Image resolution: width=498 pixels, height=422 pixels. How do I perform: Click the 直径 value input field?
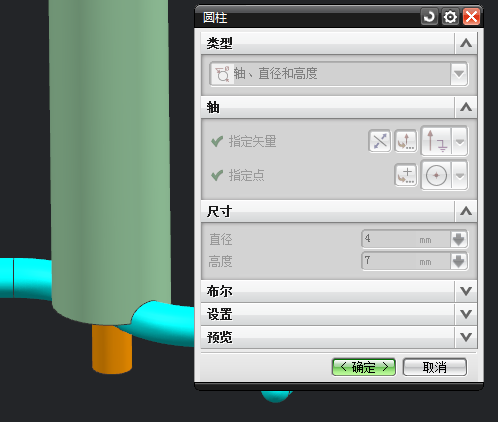[x=406, y=239]
